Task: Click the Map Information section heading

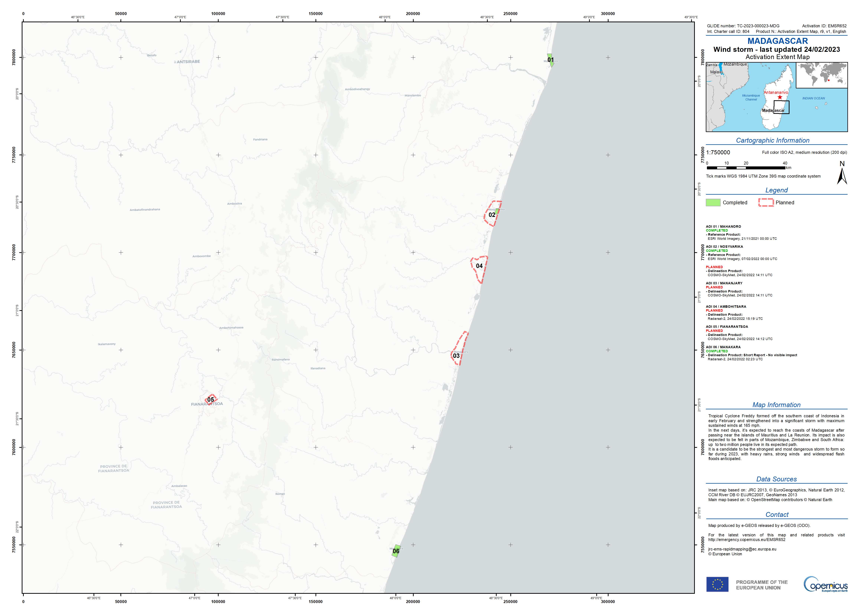Action: (776, 405)
